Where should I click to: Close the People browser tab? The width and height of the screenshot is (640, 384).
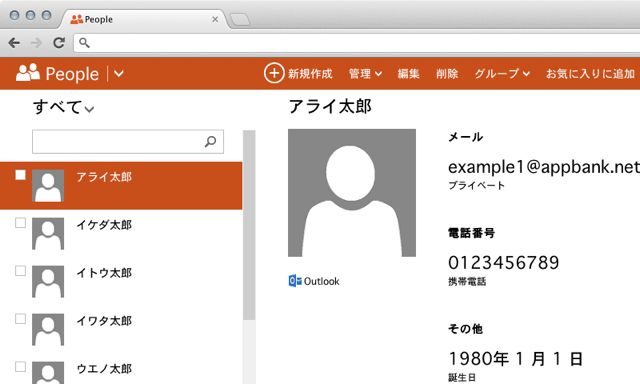click(215, 19)
